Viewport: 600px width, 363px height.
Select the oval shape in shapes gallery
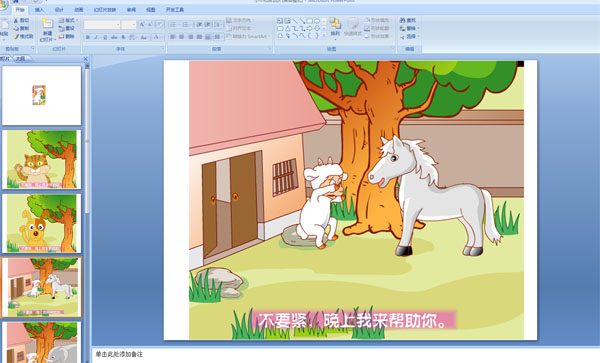point(317,21)
